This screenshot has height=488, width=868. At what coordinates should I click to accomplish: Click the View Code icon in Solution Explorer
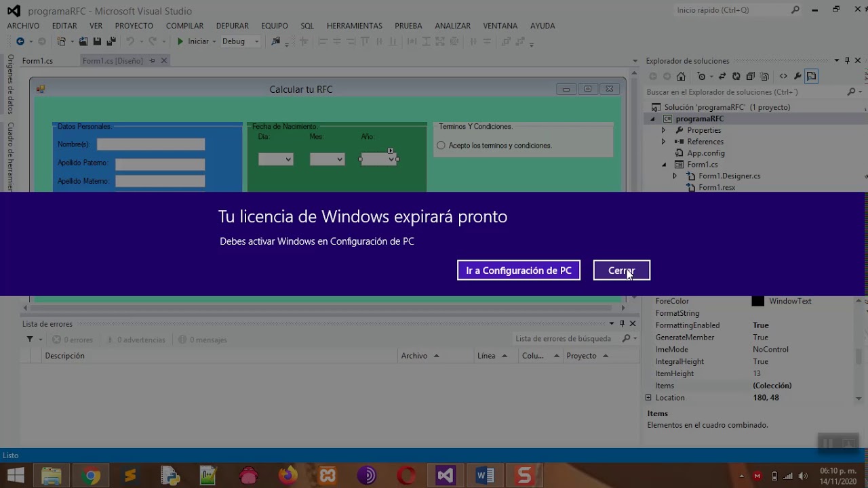click(783, 77)
